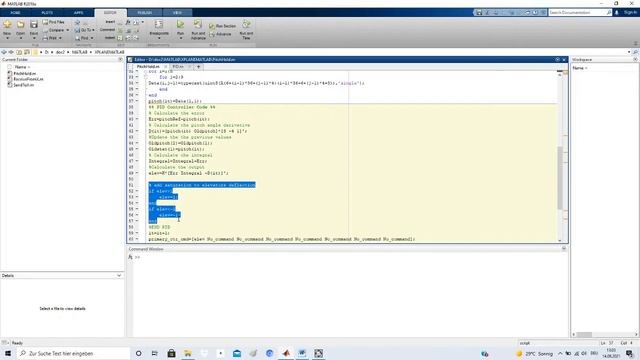Click the Windows taskbar search box

point(73,353)
